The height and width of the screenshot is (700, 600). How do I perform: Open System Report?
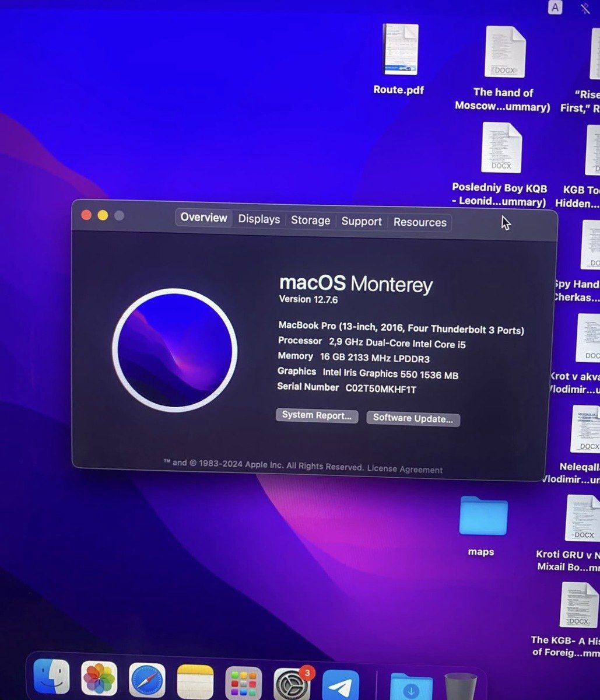point(317,415)
